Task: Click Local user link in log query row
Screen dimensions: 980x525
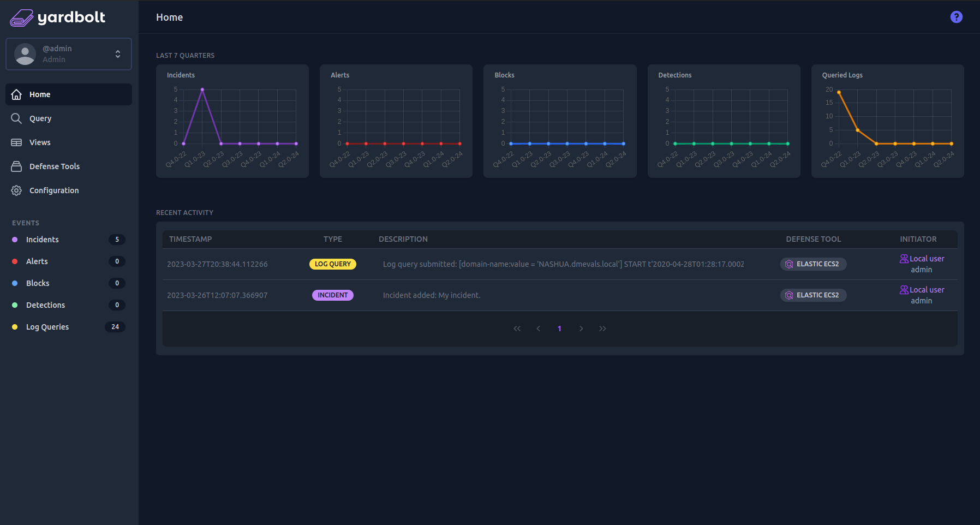Action: [927, 259]
